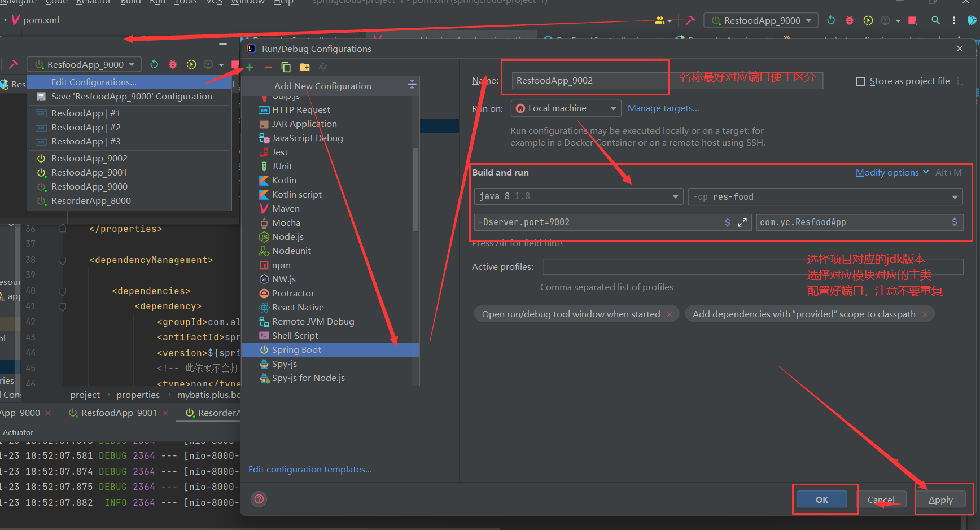Viewport: 980px width, 530px height.
Task: Choose Edit Configurations... from the dropdown menu
Action: [94, 82]
